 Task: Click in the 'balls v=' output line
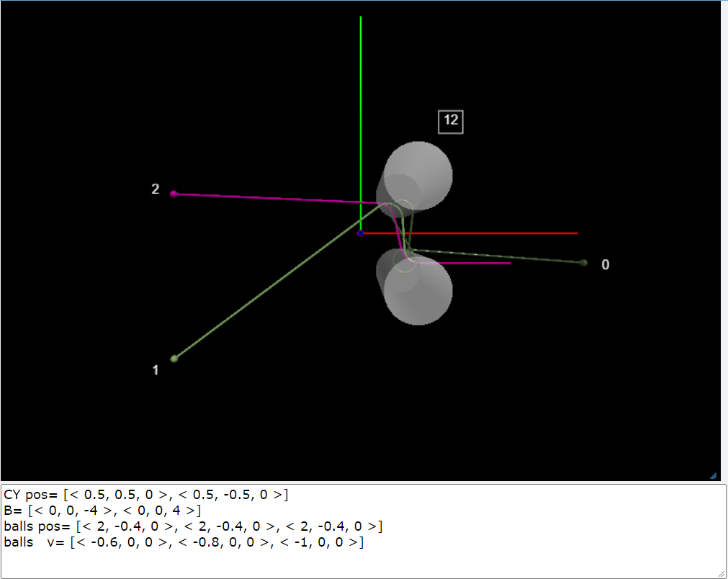[x=180, y=542]
